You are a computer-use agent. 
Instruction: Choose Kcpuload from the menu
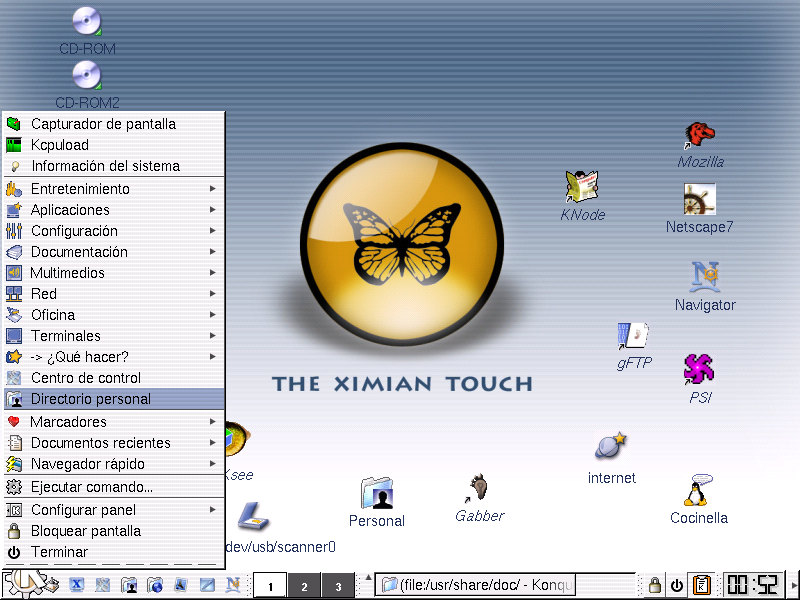[x=113, y=144]
